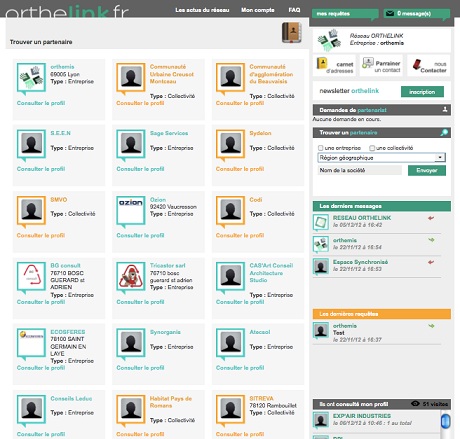The height and width of the screenshot is (439, 460).
Task: Tick the 'une collectivité' checkbox
Action: click(372, 148)
